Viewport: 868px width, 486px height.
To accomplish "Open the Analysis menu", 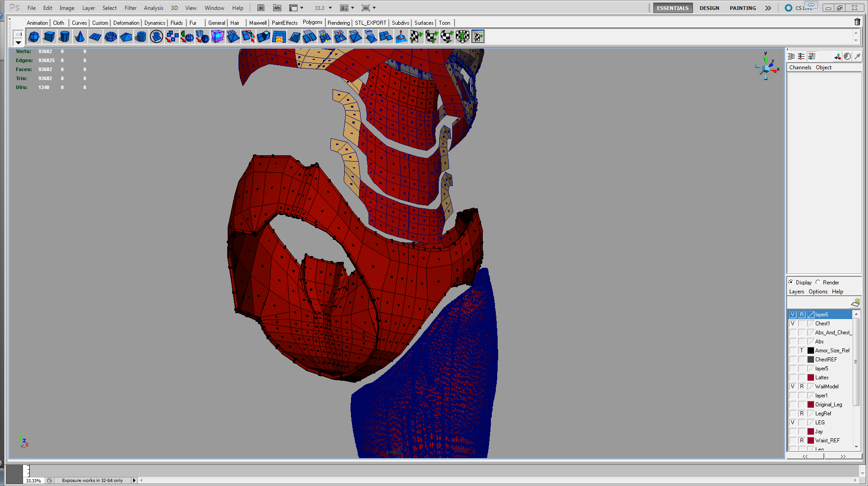I will tap(153, 8).
